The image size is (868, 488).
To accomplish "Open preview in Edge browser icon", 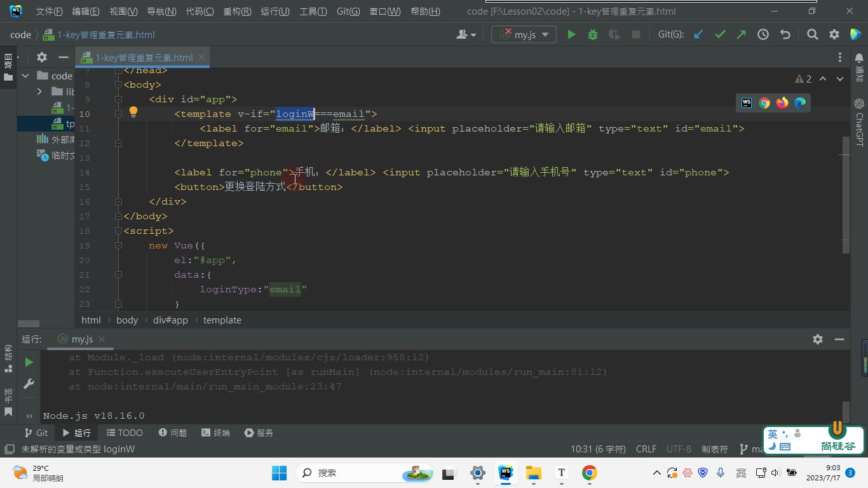I will tap(800, 102).
